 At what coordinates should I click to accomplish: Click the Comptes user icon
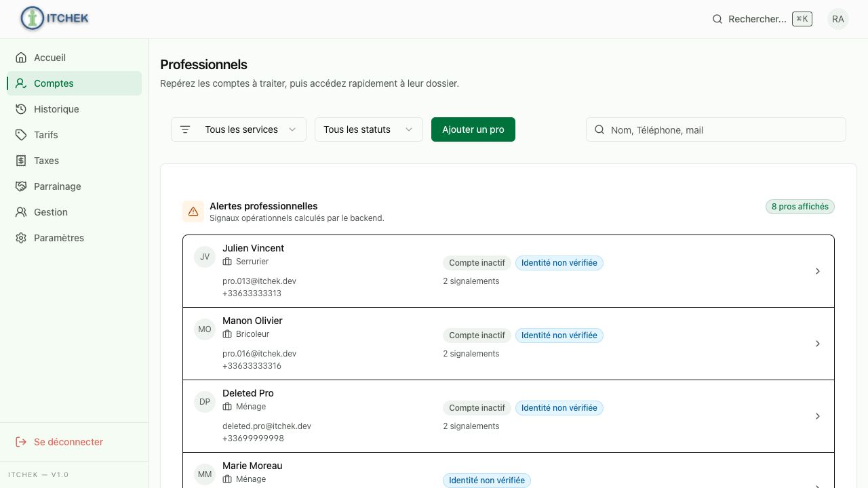pos(21,83)
